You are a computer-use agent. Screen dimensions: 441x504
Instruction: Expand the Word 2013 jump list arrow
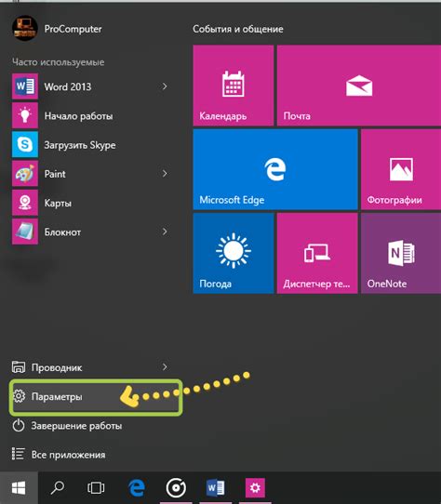165,86
